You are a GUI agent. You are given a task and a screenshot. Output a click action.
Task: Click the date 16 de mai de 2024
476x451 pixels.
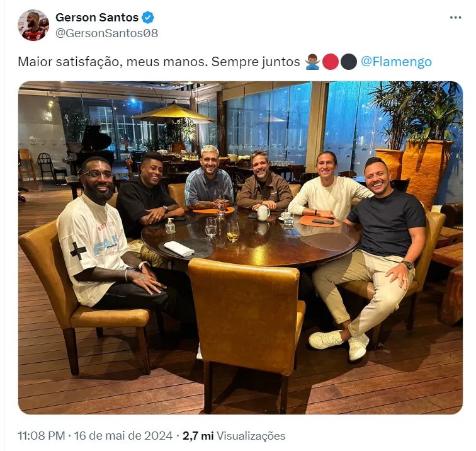[123, 435]
